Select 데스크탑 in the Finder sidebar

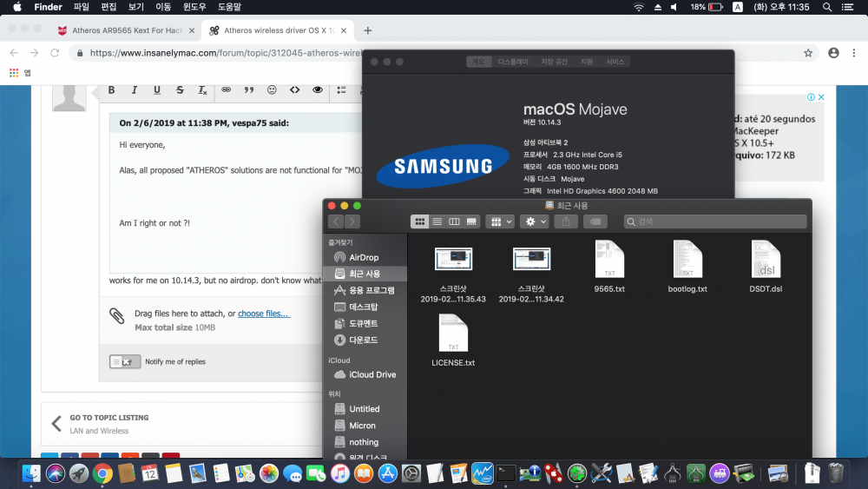(x=365, y=307)
